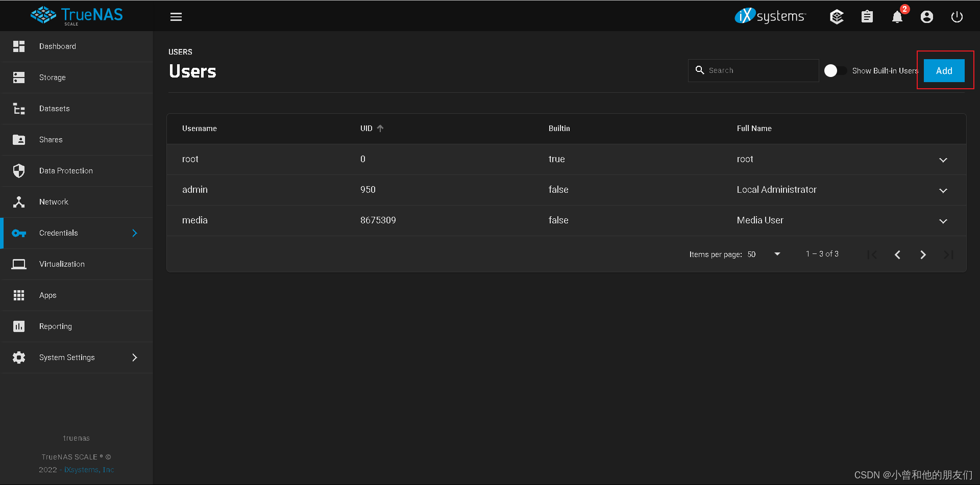The image size is (980, 485).
Task: Go to the next page of users
Action: point(923,254)
